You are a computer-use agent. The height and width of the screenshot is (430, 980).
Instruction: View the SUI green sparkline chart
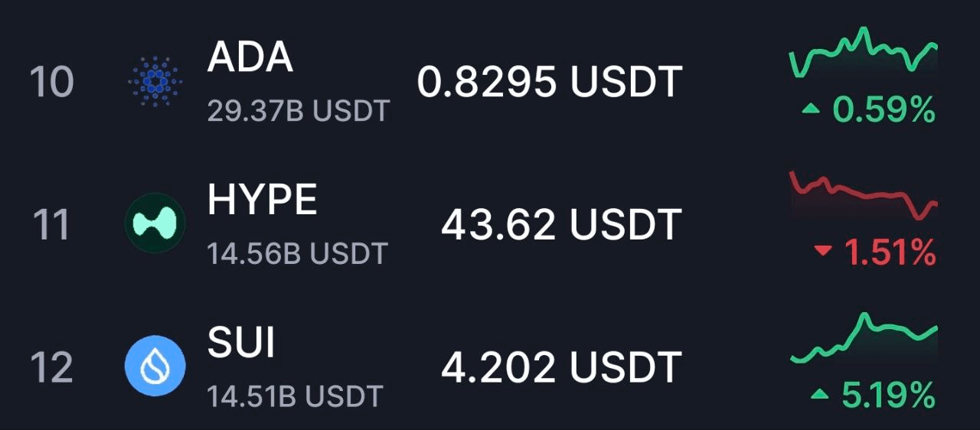point(864,337)
